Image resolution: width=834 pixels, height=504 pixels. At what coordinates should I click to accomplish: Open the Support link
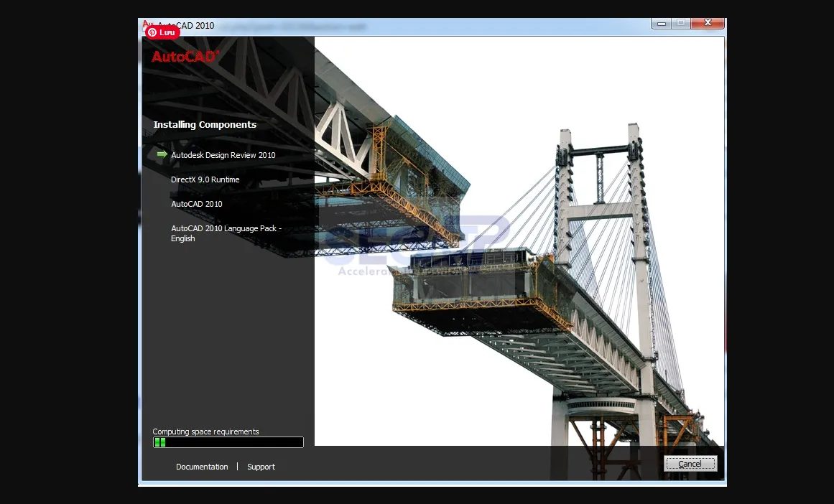261,467
